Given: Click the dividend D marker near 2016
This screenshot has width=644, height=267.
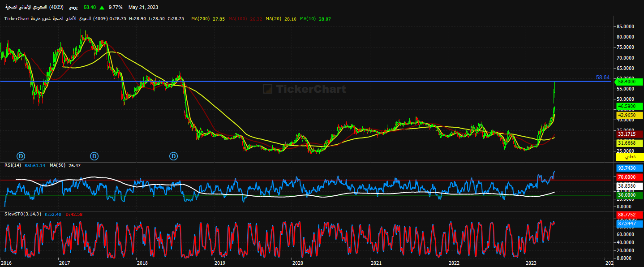Looking at the screenshot, I should tap(21, 156).
